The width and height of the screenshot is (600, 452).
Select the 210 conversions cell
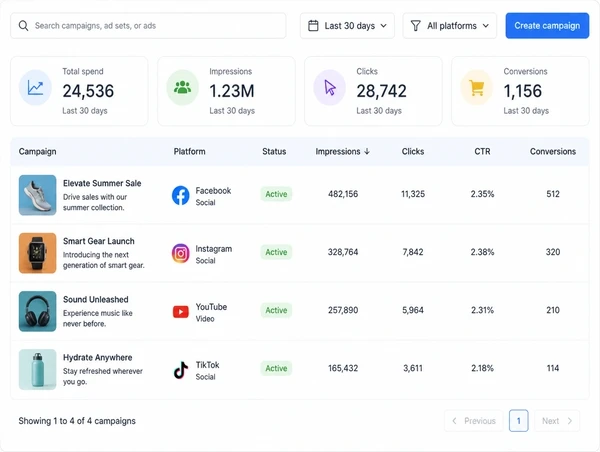553,310
